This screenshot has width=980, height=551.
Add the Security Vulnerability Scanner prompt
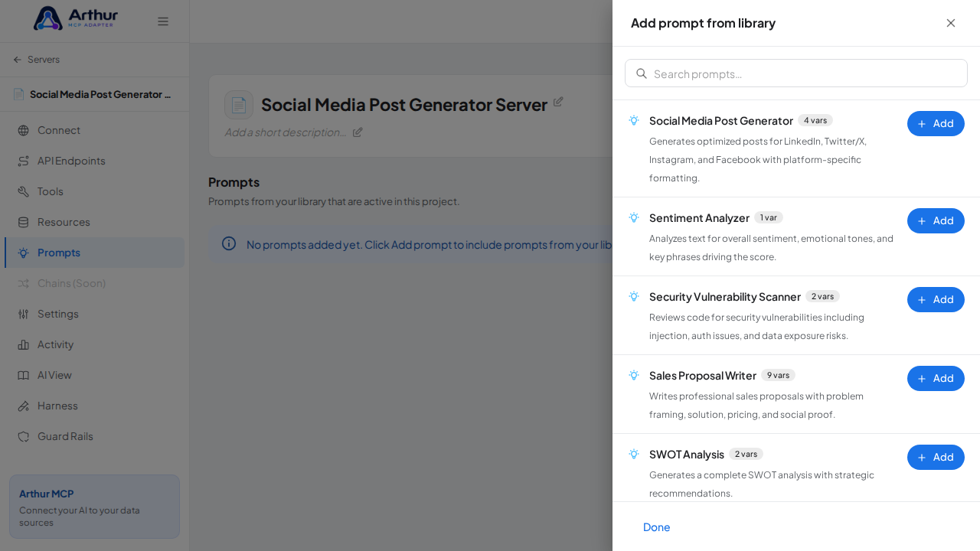point(936,299)
